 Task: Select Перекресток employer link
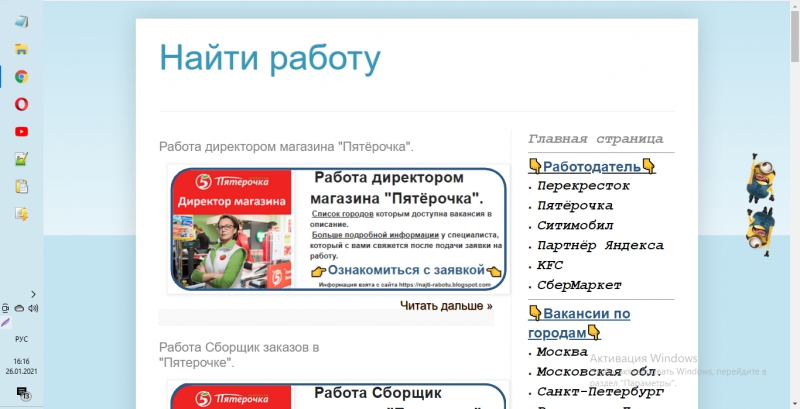(x=583, y=186)
